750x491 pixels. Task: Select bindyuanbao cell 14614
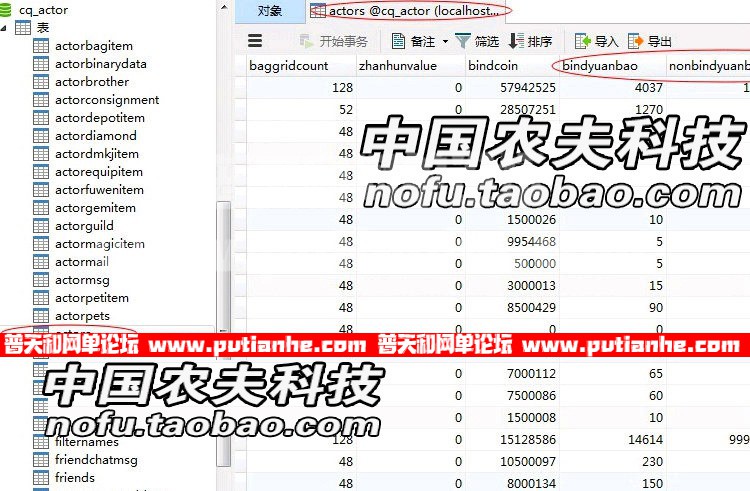(613, 440)
